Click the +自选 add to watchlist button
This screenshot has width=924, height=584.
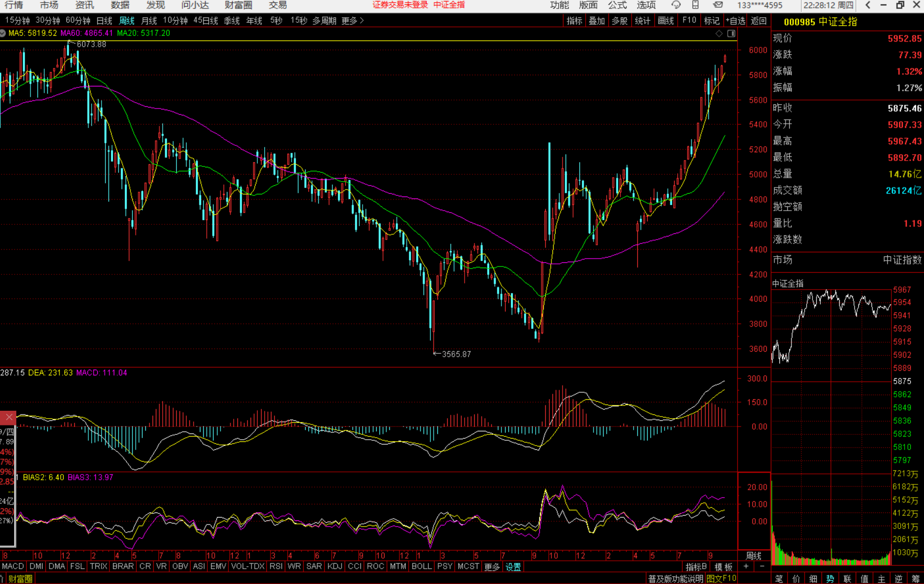coord(735,21)
